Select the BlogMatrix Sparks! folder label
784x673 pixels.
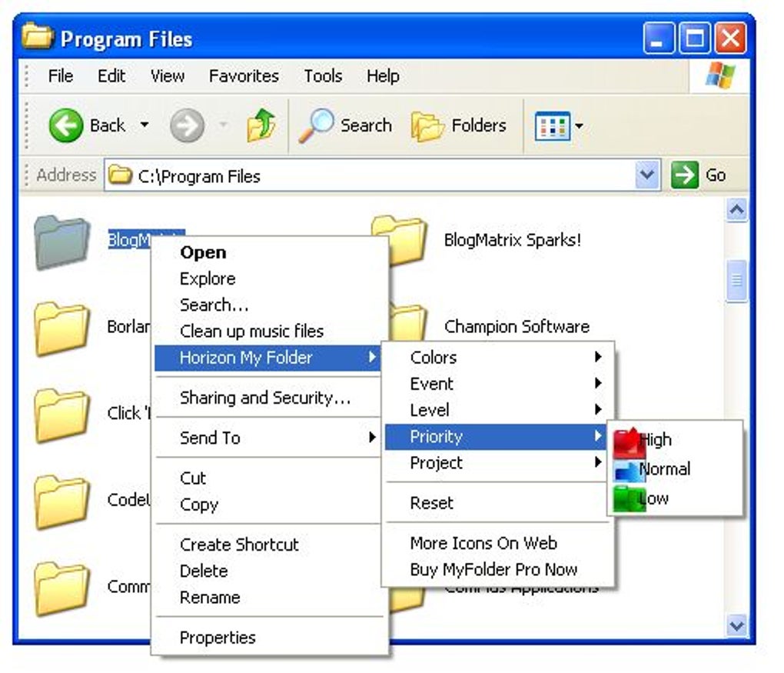[513, 240]
